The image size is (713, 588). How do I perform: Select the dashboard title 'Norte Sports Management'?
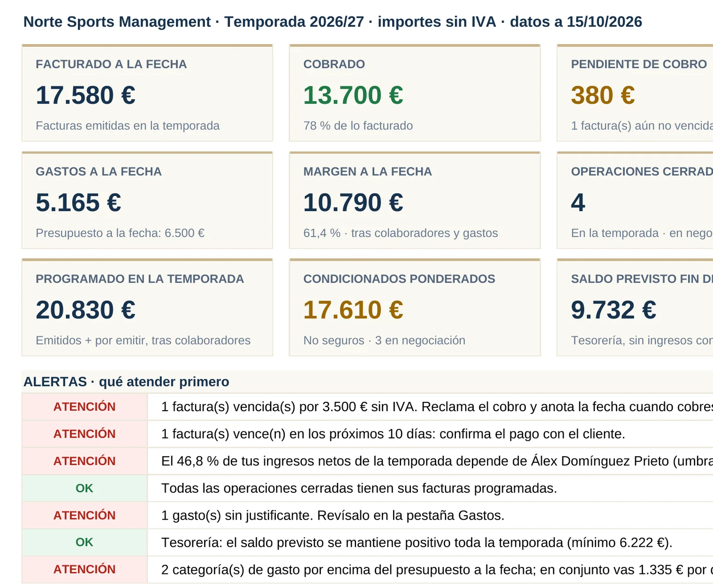pyautogui.click(x=117, y=22)
